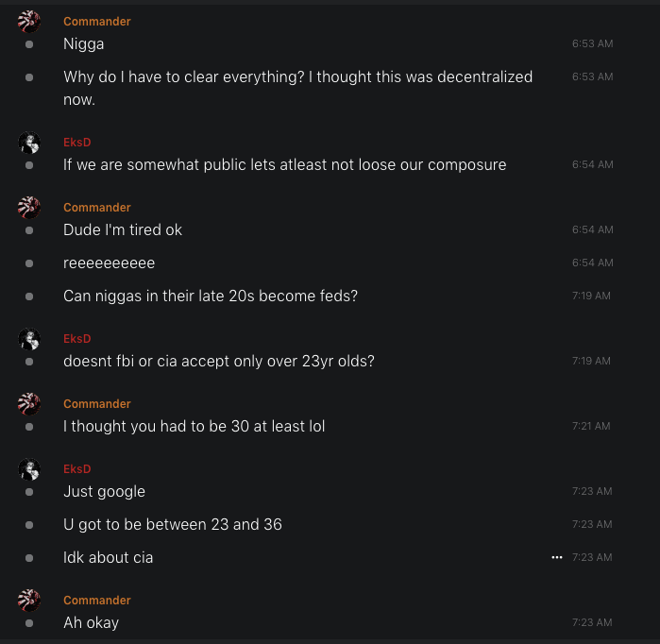Click EksD's avatar above the fbi or cia question
Viewport: 660px width, 644px height.
[x=29, y=339]
